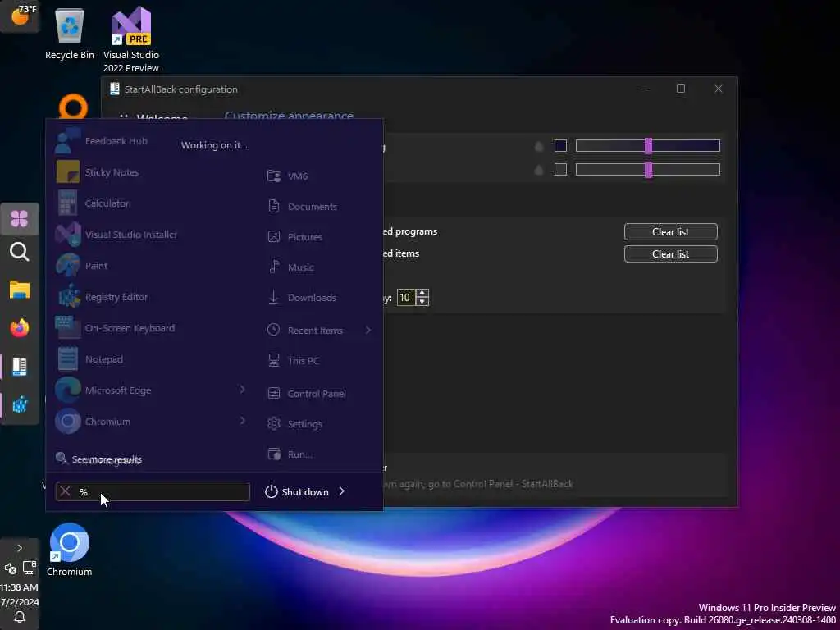
Task: Click the number field showing 10
Action: pos(406,297)
